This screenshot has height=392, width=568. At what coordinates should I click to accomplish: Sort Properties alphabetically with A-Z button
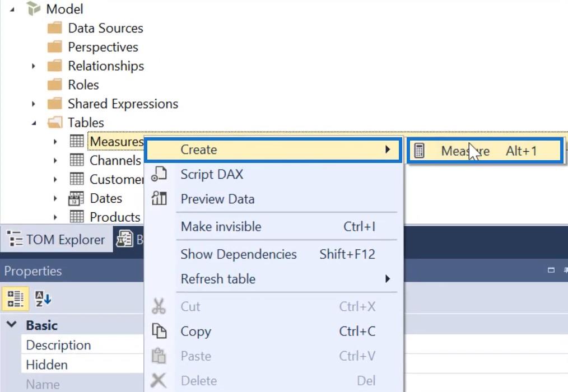tap(43, 299)
